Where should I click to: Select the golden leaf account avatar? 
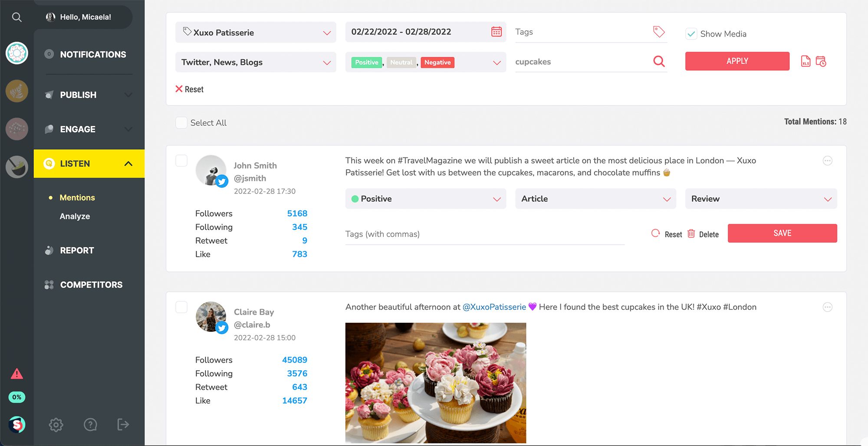click(17, 91)
